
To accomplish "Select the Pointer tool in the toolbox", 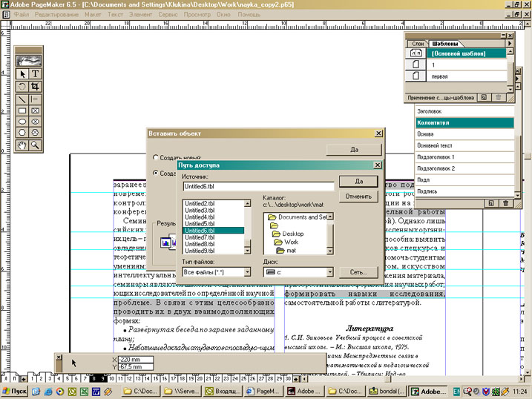I will pyautogui.click(x=22, y=74).
